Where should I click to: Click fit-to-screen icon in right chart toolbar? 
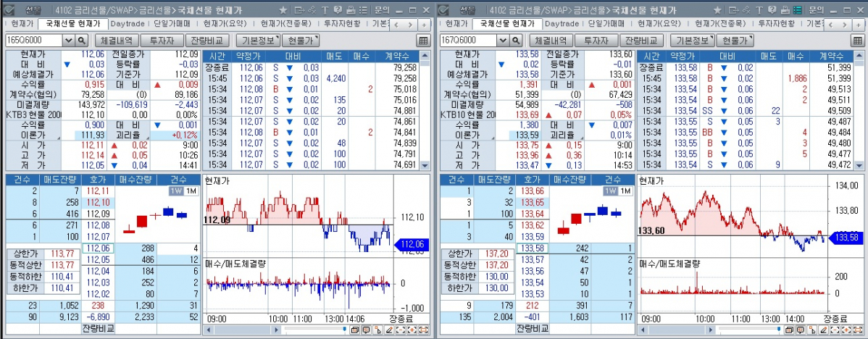tap(858, 330)
